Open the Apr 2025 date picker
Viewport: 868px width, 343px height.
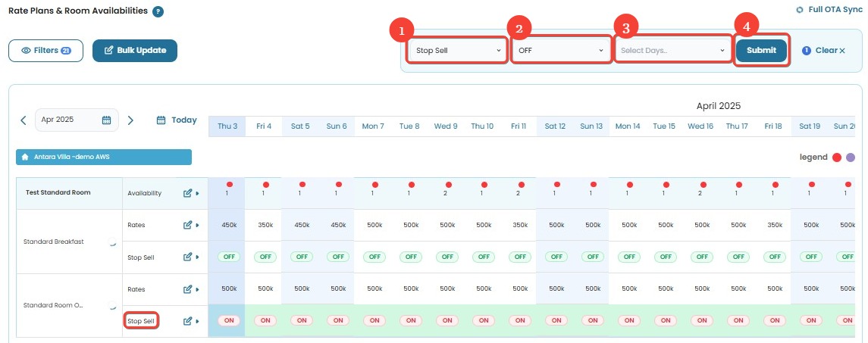coord(77,120)
